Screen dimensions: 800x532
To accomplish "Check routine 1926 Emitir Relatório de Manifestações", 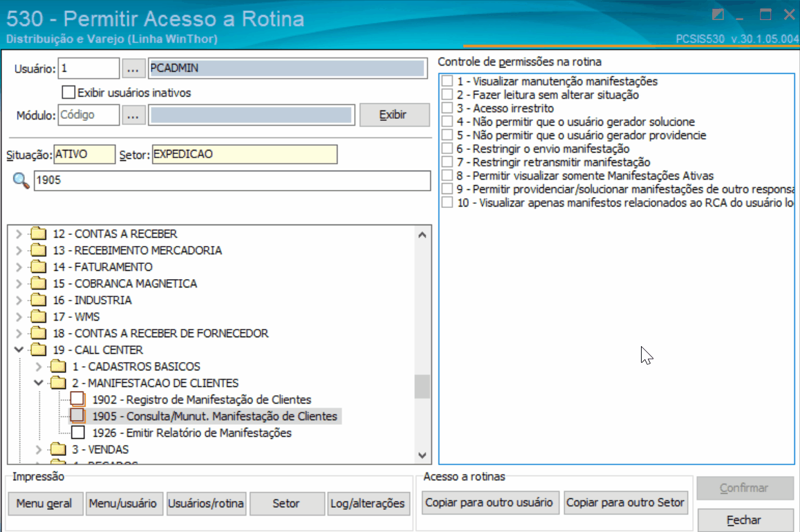I will (x=77, y=433).
